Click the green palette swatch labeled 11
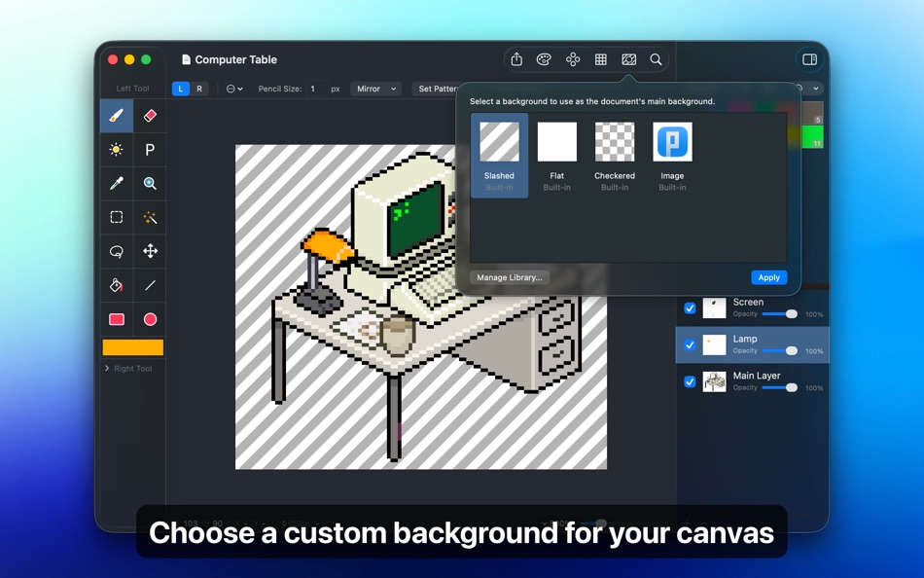Viewport: 924px width, 578px height. click(x=813, y=137)
